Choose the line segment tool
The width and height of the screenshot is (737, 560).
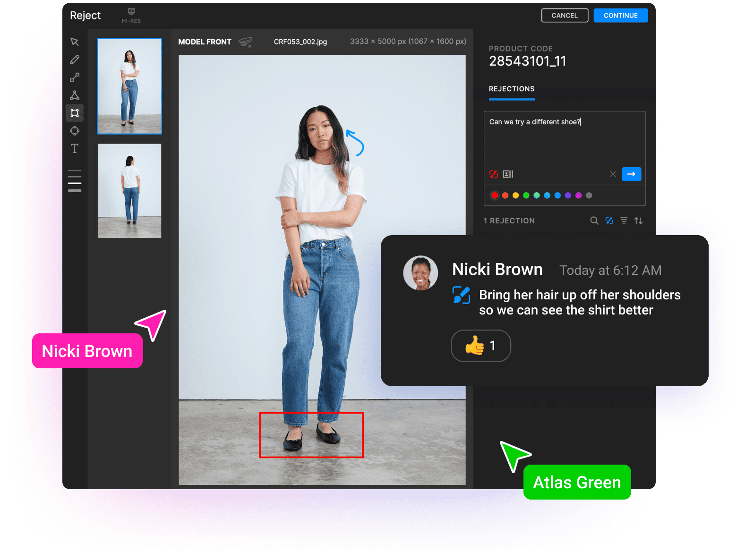click(x=75, y=77)
